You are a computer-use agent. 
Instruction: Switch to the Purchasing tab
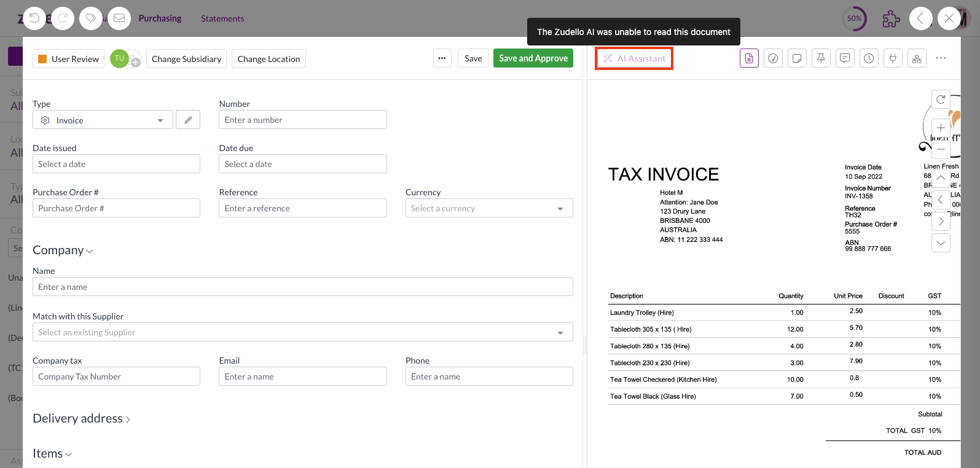(160, 18)
